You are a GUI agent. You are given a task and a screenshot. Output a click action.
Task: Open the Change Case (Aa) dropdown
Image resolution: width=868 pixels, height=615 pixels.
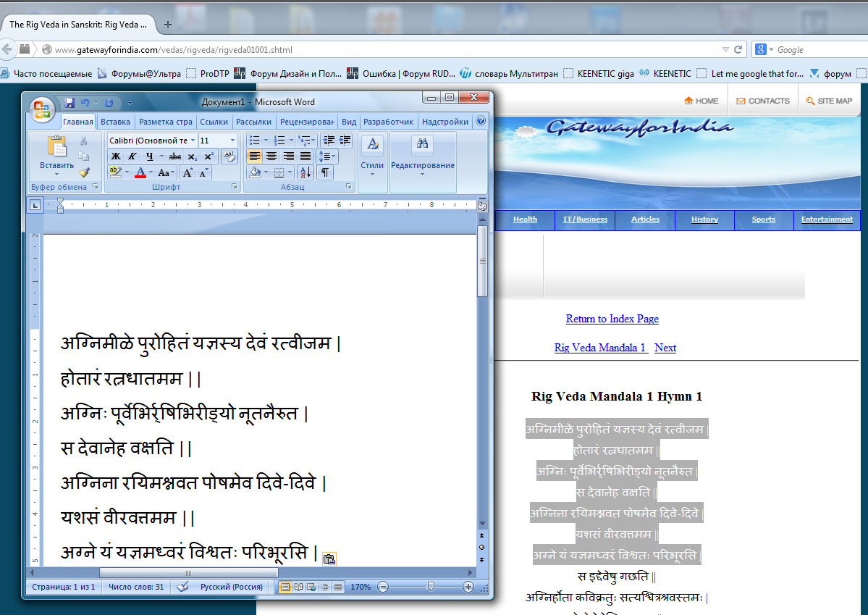pyautogui.click(x=166, y=173)
